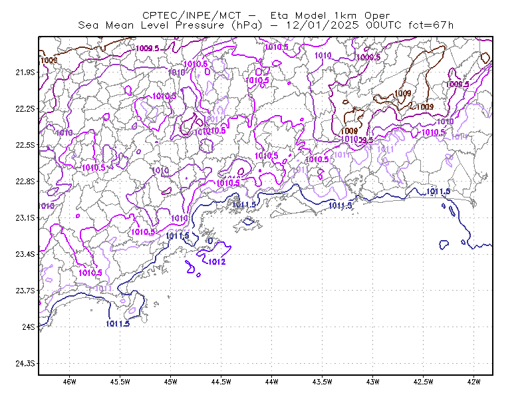Viewport: 532px width, 411px height.
Task: Click the Sea Mean Level Pressure subtitle
Action: click(151, 25)
